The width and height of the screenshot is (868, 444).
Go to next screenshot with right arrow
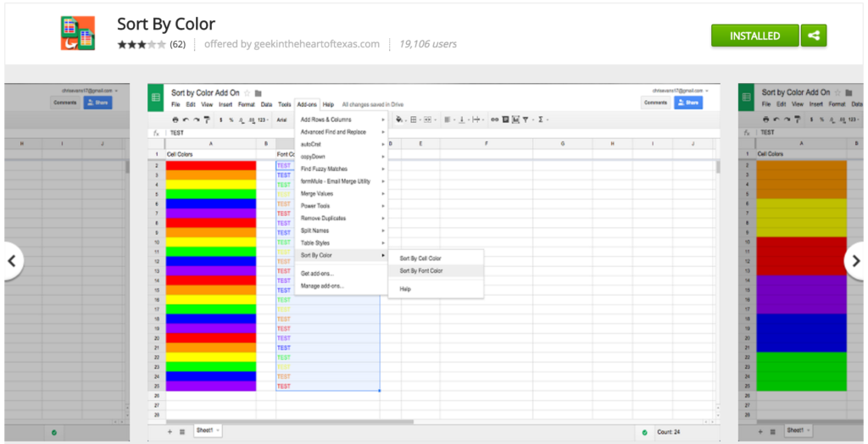click(855, 261)
